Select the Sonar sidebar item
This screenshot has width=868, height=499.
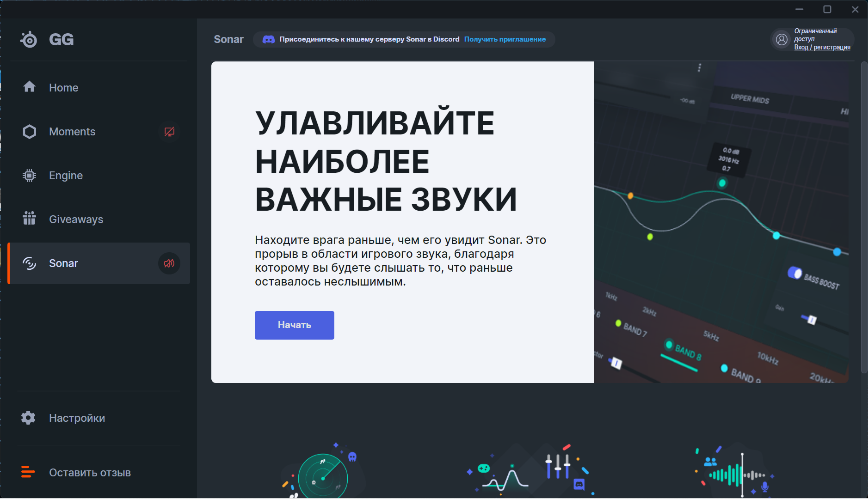(x=99, y=263)
